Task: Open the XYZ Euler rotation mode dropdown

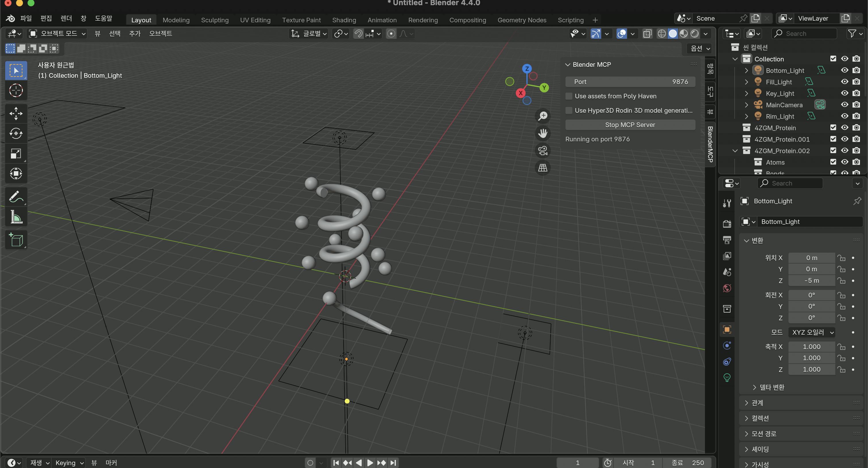Action: point(812,332)
